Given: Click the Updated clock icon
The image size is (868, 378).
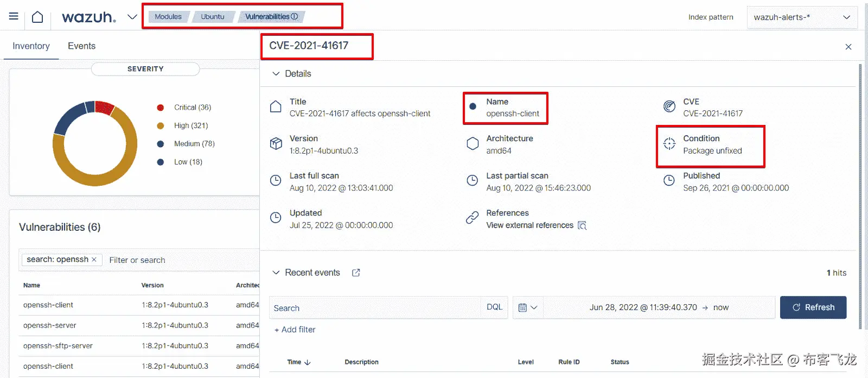Looking at the screenshot, I should 276,218.
